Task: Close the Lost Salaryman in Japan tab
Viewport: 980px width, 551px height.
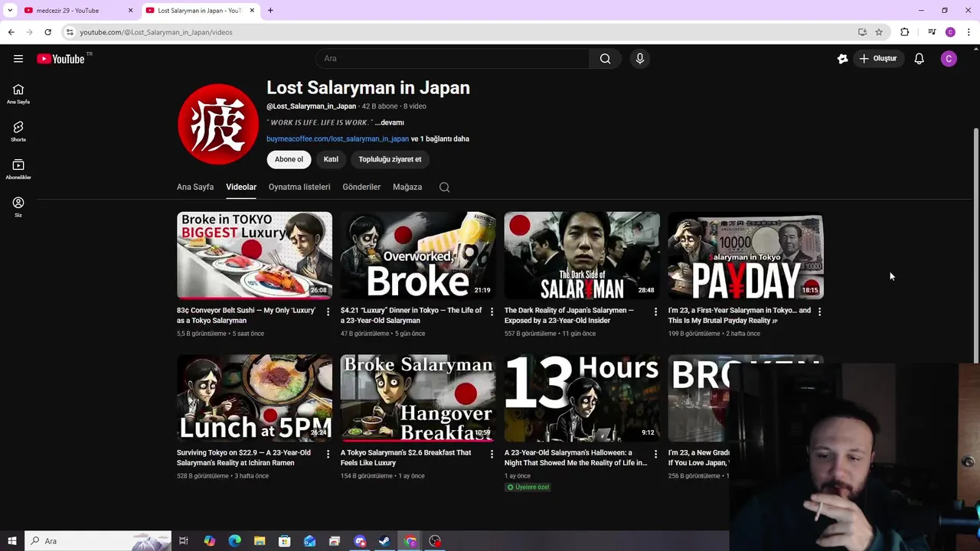Action: 252,11
